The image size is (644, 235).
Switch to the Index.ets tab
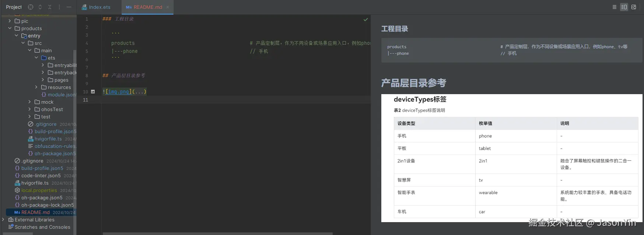[96, 7]
